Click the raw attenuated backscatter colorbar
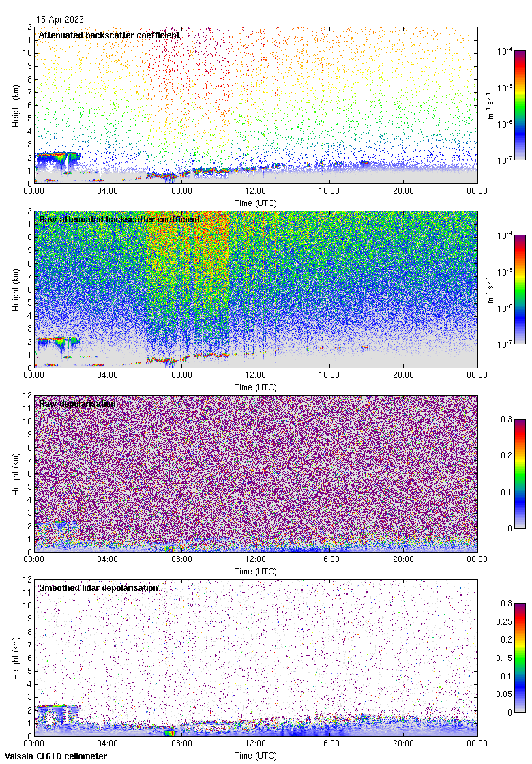Viewport: 532px width, 764px height. click(x=520, y=289)
